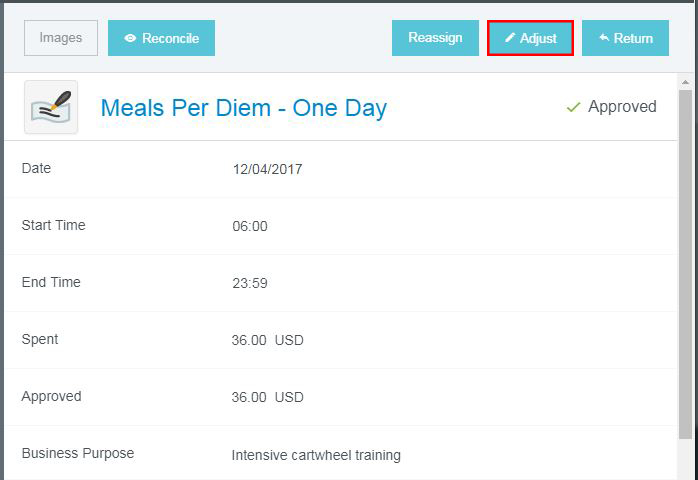The width and height of the screenshot is (698, 480).
Task: Select the date value 12/04/2017
Action: coord(267,169)
